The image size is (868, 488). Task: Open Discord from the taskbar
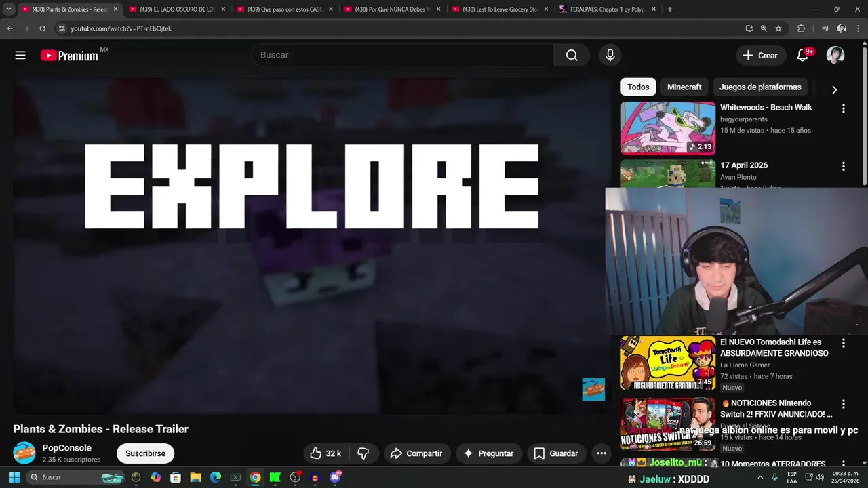click(x=334, y=477)
